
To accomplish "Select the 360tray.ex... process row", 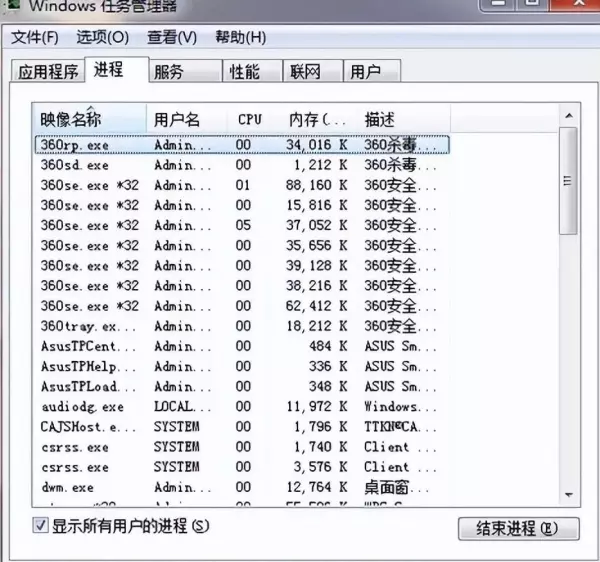I will click(x=242, y=326).
